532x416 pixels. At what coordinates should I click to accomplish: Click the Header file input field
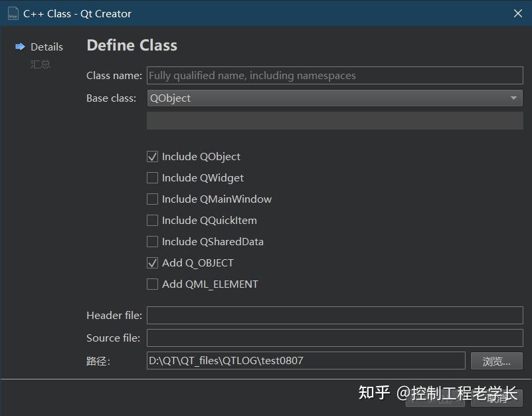(x=334, y=315)
